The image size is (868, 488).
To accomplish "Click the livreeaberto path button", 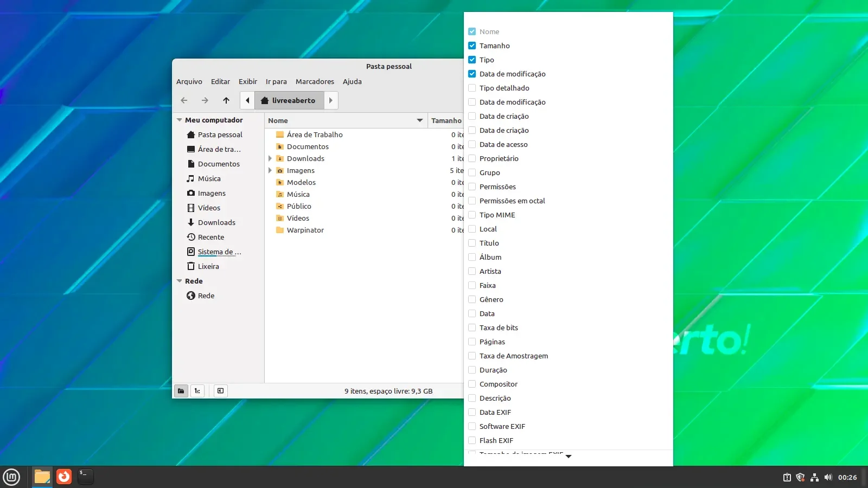I will (x=289, y=100).
